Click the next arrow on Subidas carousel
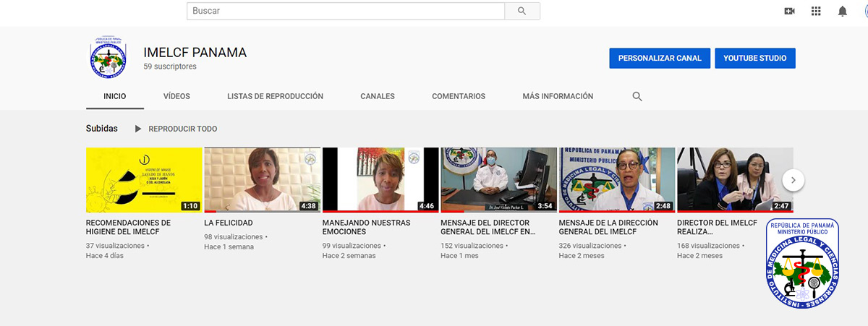868x326 pixels. click(x=793, y=180)
